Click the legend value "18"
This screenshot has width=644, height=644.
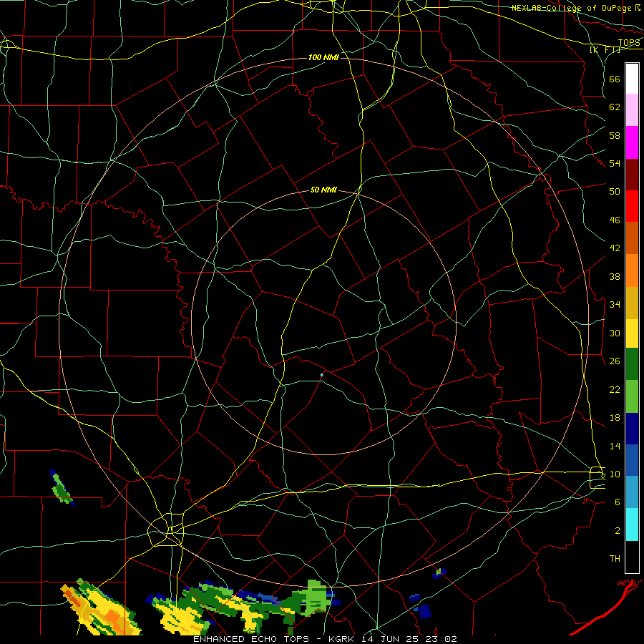tap(615, 418)
